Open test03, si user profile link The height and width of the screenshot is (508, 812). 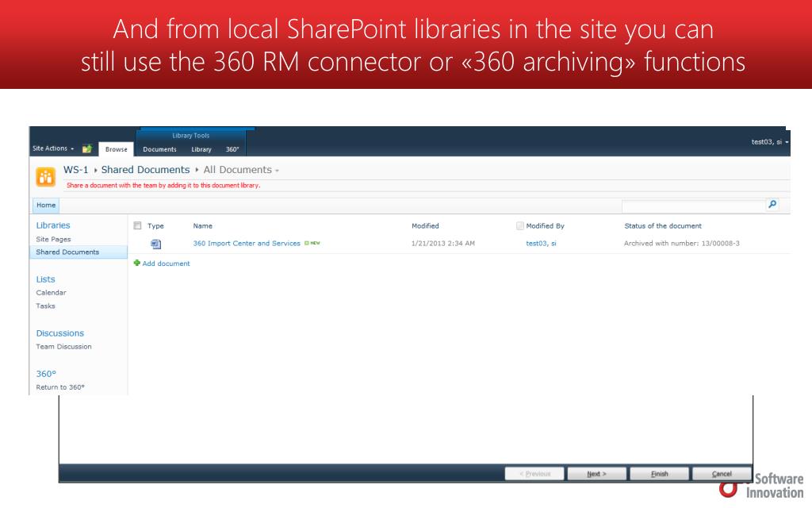pos(541,243)
